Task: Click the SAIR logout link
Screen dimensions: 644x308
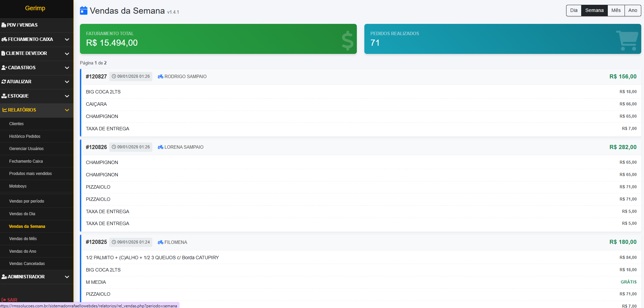Action: (10, 300)
